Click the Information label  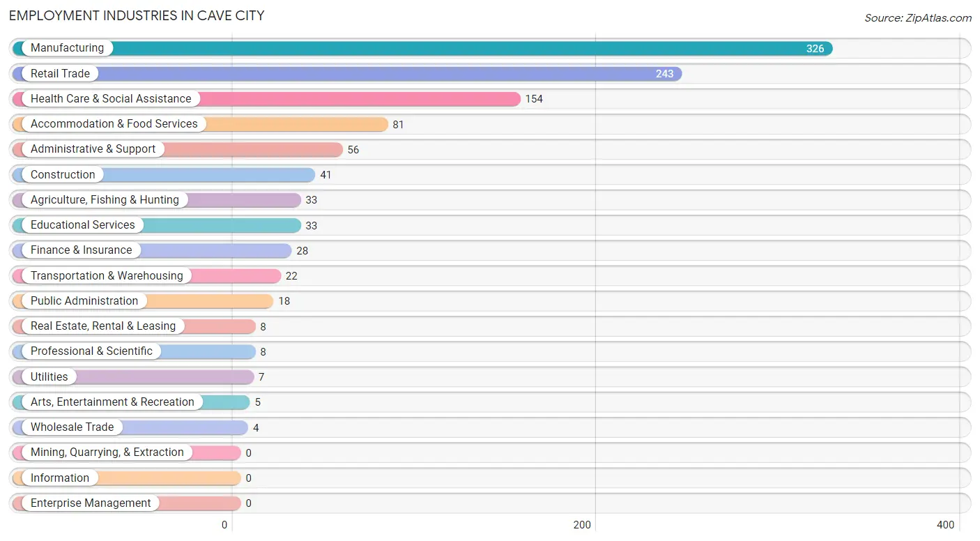click(x=60, y=478)
